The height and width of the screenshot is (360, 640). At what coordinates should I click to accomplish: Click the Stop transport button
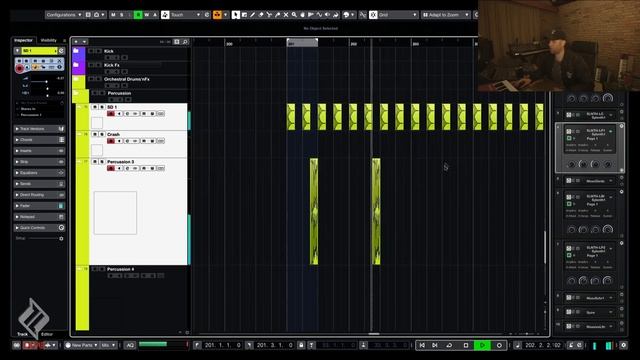pyautogui.click(x=466, y=345)
